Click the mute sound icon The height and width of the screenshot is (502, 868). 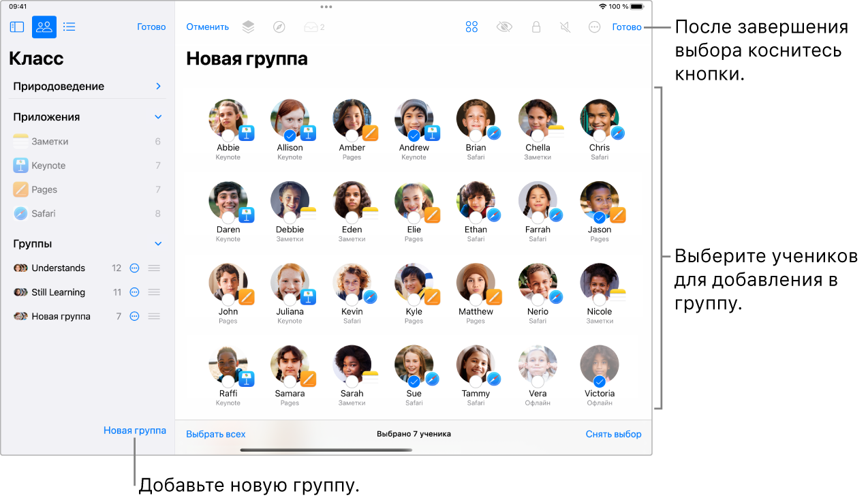point(564,27)
